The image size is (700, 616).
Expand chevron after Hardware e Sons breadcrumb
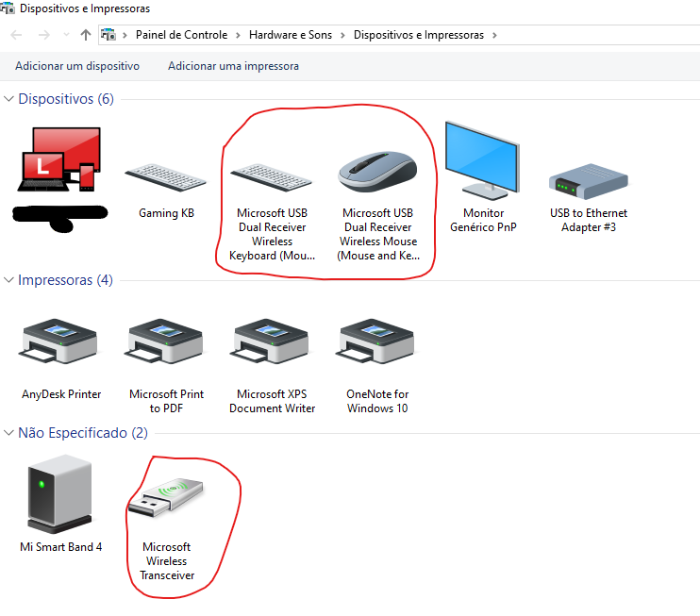click(x=342, y=35)
